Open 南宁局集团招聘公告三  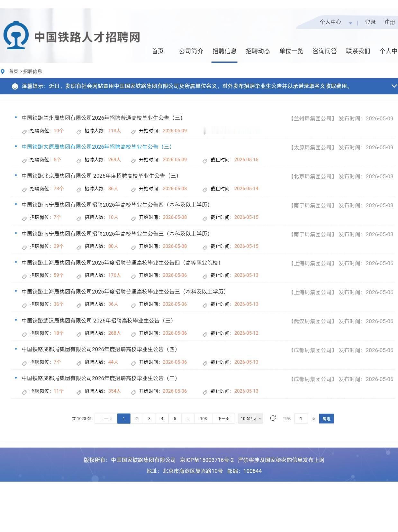pyautogui.click(x=116, y=234)
